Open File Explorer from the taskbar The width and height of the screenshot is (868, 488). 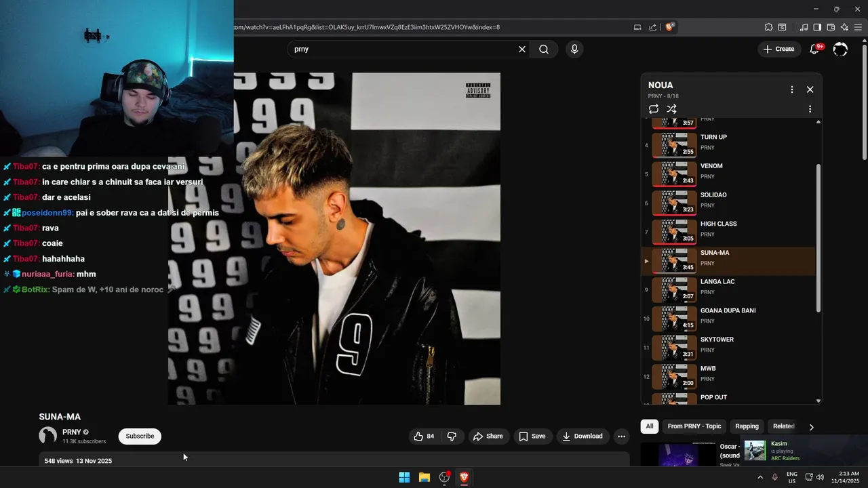pyautogui.click(x=425, y=477)
